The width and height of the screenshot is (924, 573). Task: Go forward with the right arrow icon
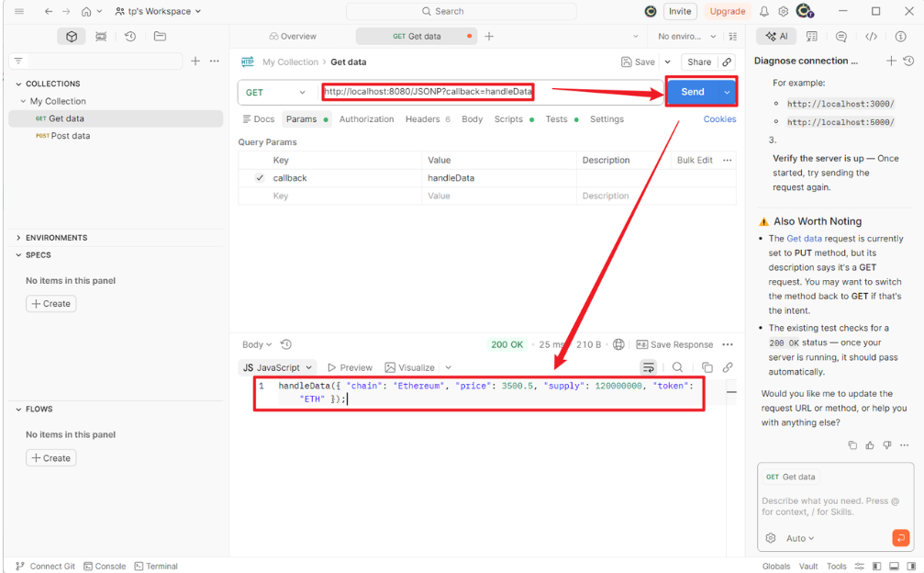[x=66, y=11]
